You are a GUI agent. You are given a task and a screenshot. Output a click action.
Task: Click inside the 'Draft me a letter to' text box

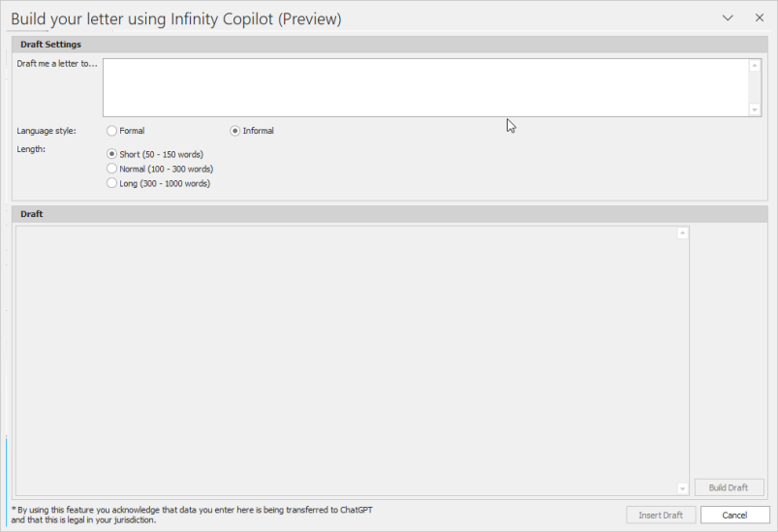click(425, 87)
